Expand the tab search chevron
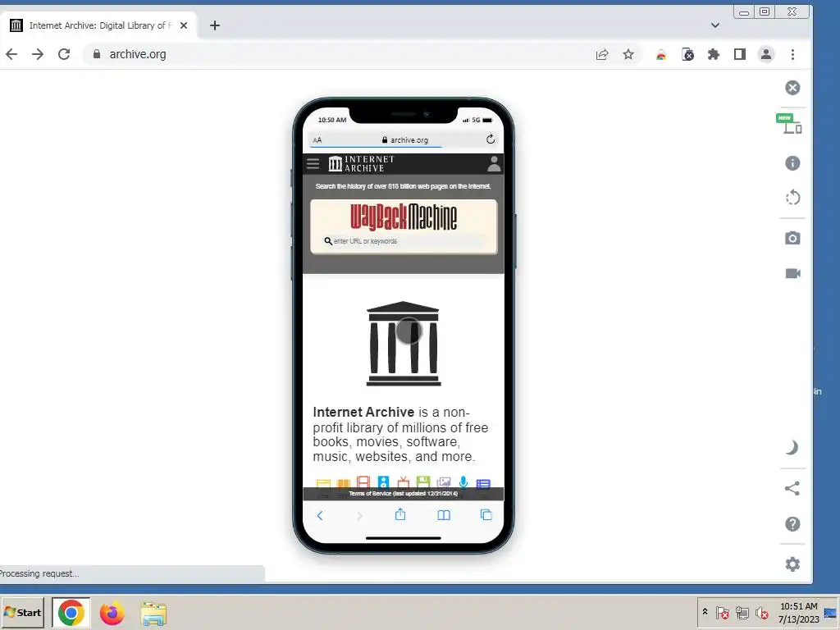 tap(715, 25)
